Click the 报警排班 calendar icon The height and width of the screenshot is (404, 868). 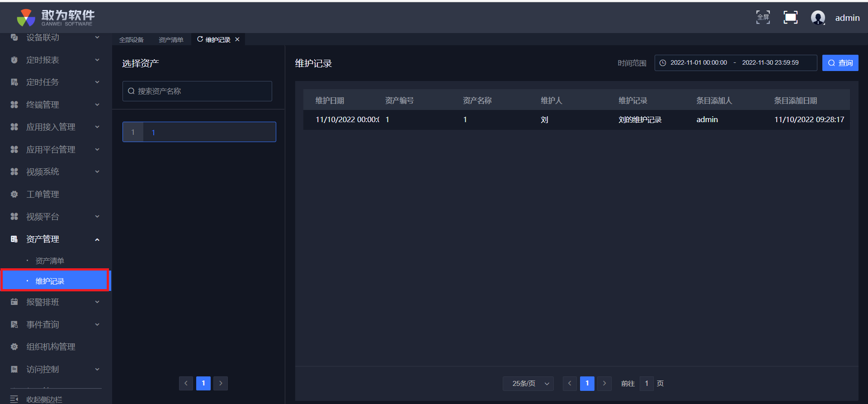coord(14,302)
